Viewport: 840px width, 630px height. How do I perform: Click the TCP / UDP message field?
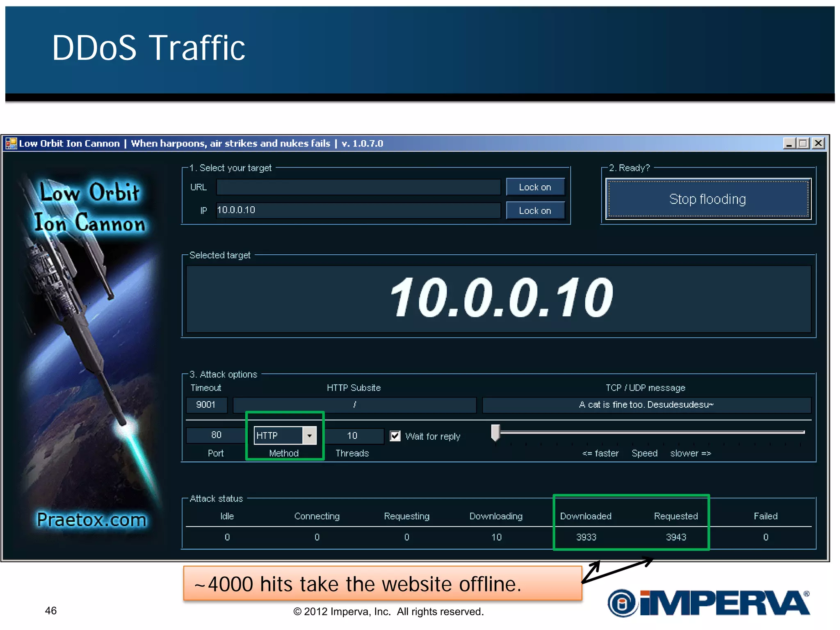click(x=646, y=405)
